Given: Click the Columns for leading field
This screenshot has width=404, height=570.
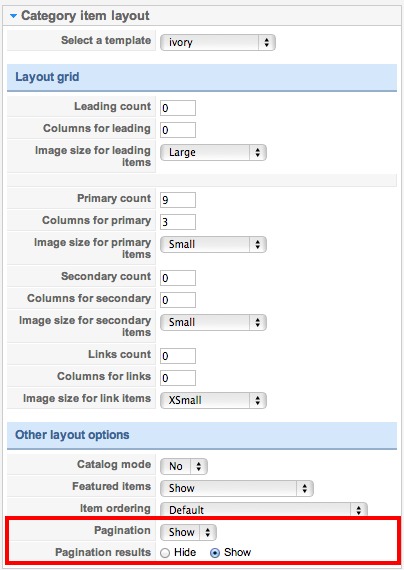Looking at the screenshot, I should pyautogui.click(x=178, y=130).
